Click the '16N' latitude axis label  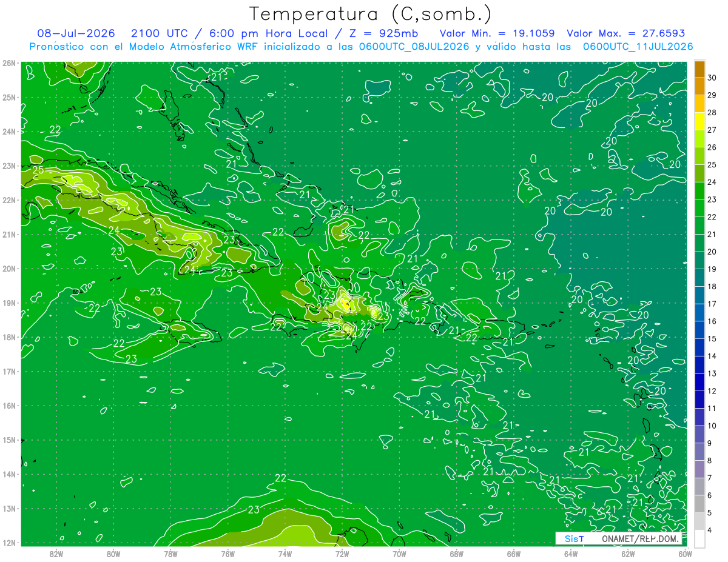[x=9, y=406]
